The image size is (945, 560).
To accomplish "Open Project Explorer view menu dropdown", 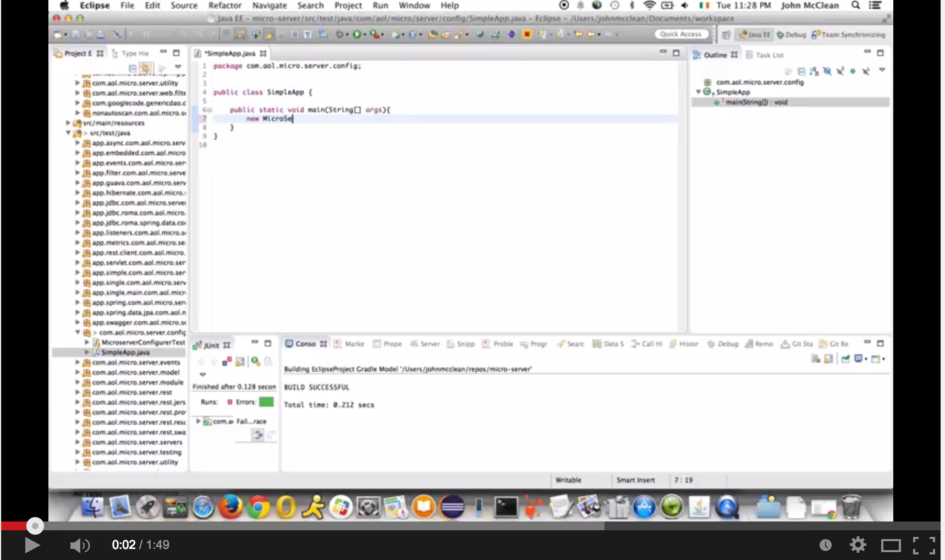I will coord(178,67).
